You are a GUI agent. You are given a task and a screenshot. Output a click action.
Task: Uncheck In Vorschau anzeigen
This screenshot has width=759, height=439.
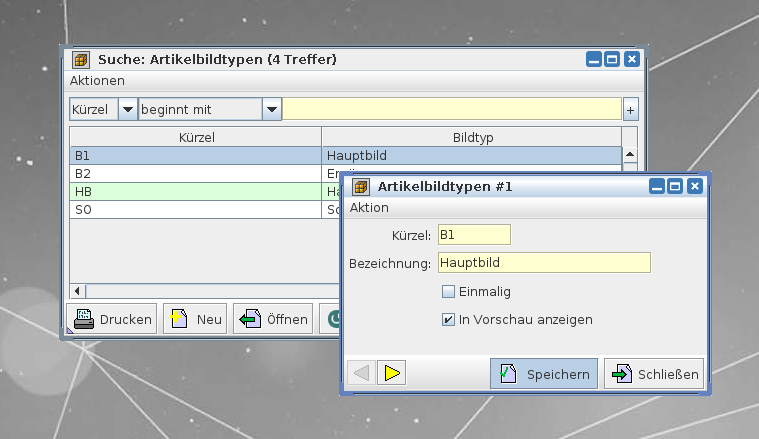coord(448,320)
